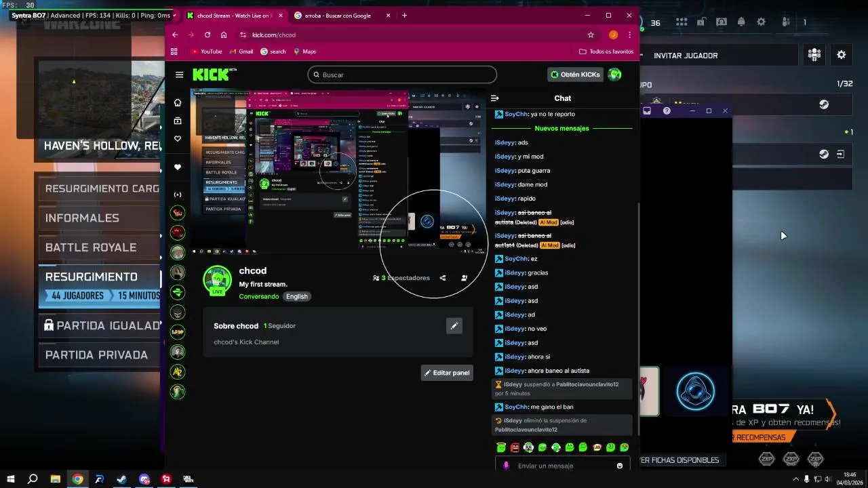The height and width of the screenshot is (488, 868).
Task: Click game social friends icon beside gear
Action: coord(814,55)
